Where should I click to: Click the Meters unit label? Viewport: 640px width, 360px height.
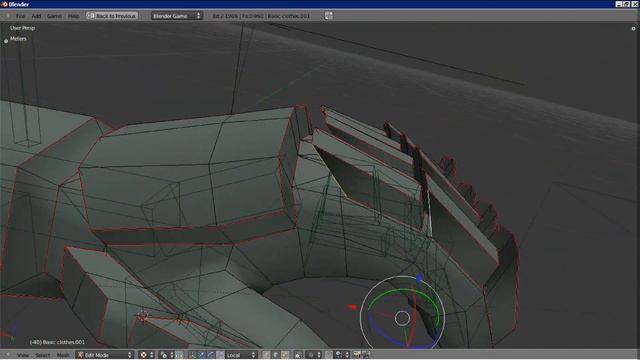(x=18, y=39)
